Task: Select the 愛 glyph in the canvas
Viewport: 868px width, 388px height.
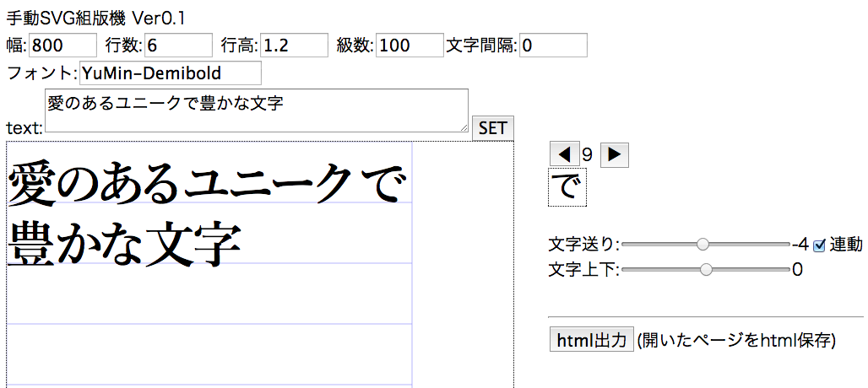Action: click(34, 182)
